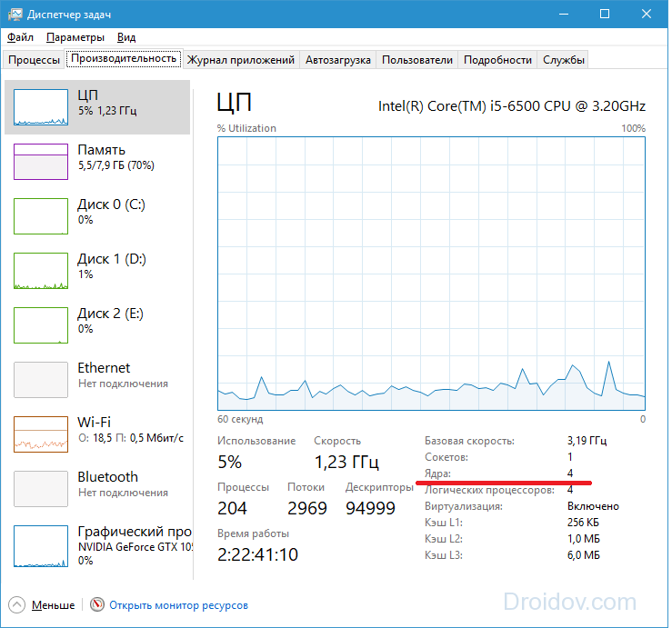Click the Логических процессоров label
The image size is (672, 628).
(489, 490)
